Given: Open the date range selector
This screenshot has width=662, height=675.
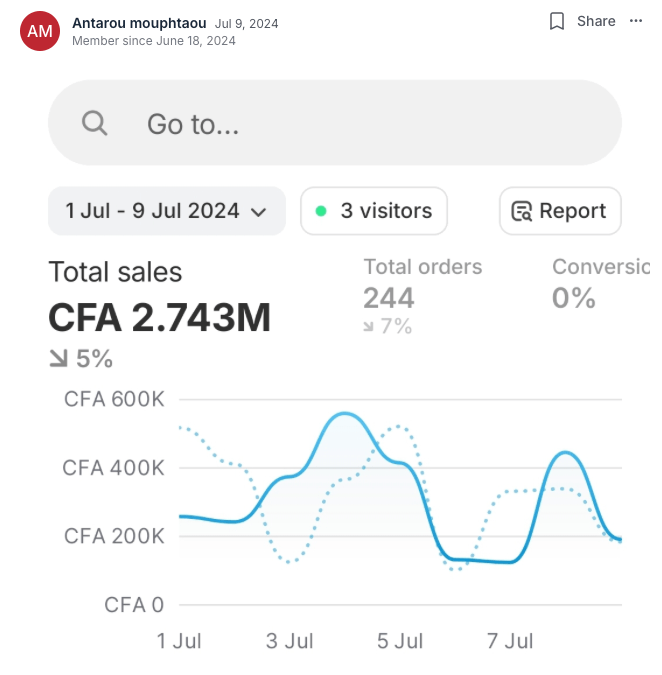Looking at the screenshot, I should click(x=167, y=211).
